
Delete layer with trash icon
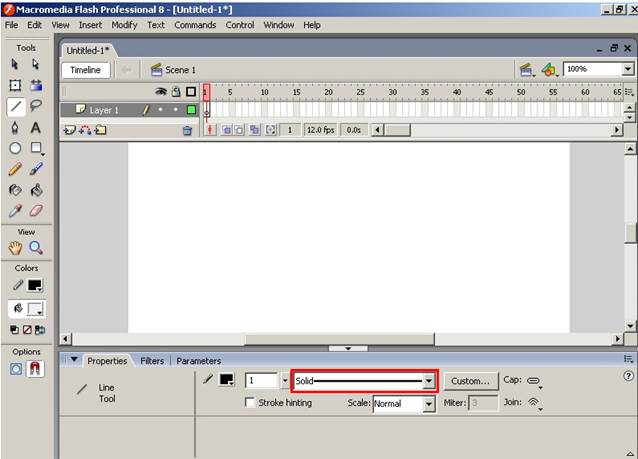187,131
